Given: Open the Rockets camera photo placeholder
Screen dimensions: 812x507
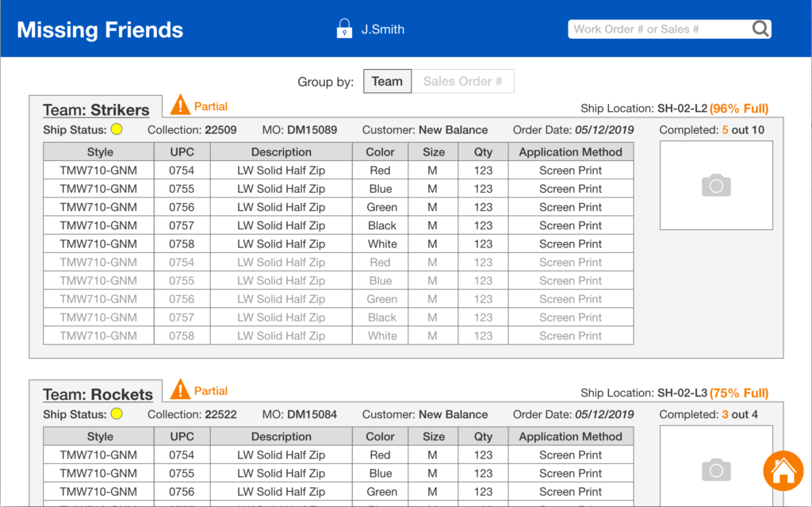Looking at the screenshot, I should tap(716, 469).
